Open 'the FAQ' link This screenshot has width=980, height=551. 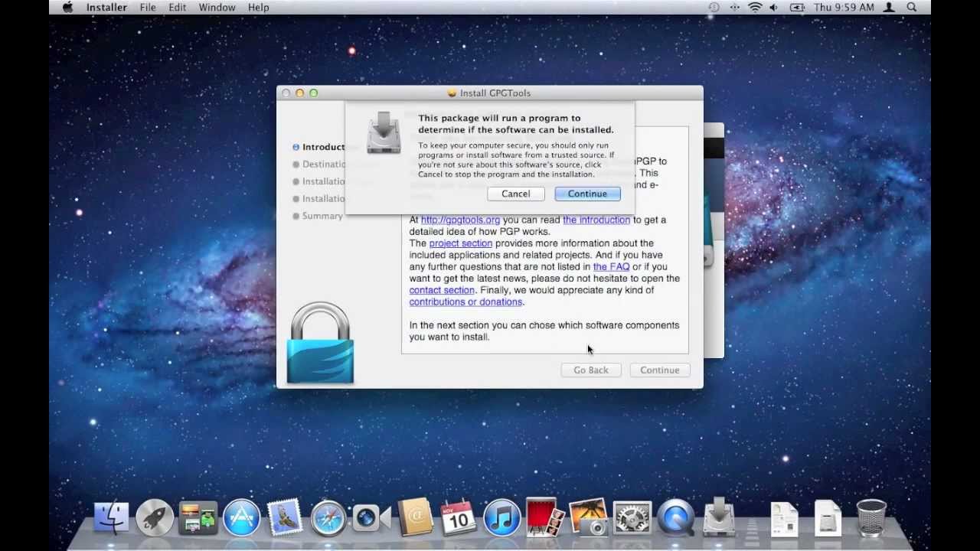click(611, 266)
